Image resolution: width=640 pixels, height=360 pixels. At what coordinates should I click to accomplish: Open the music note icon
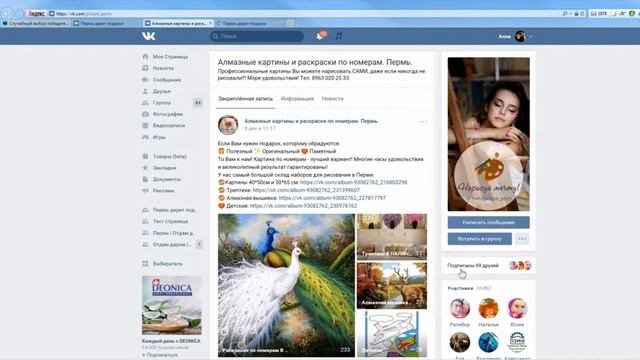[338, 36]
